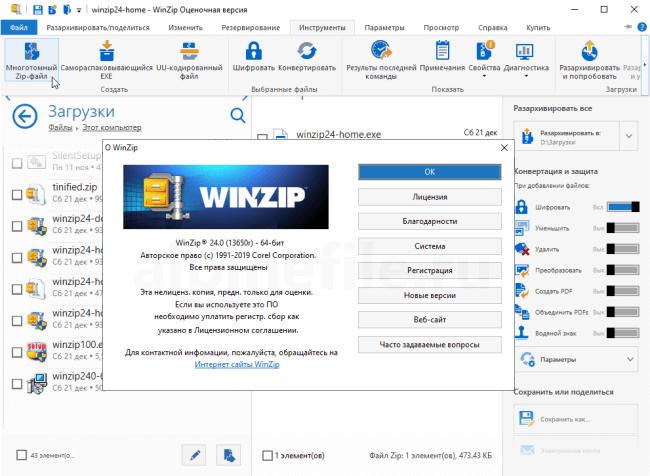The width and height of the screenshot is (650, 476).
Task: Check the box next to winzip100 file
Action: coord(17,352)
